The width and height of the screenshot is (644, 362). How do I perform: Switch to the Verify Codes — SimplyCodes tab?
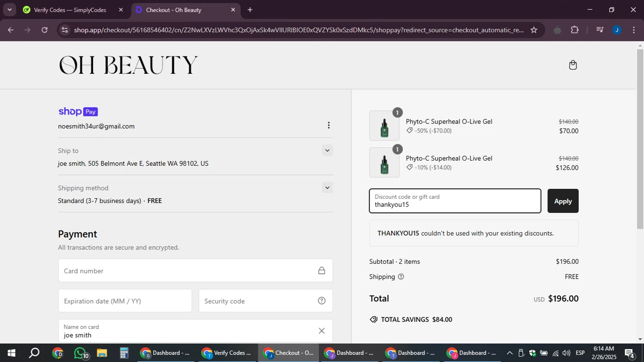pyautogui.click(x=70, y=10)
